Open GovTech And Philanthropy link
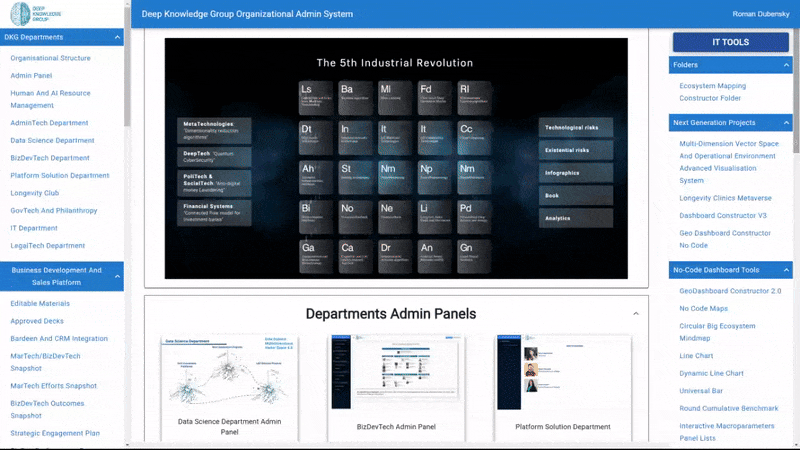The image size is (800, 450). 54,211
